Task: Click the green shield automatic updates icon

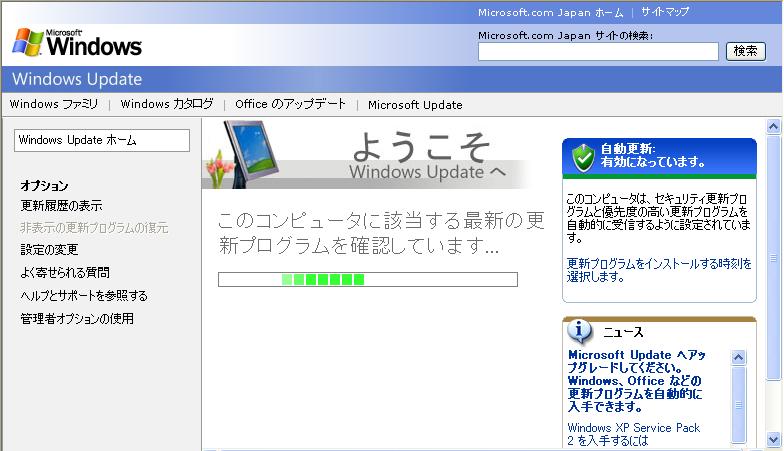Action: 583,157
